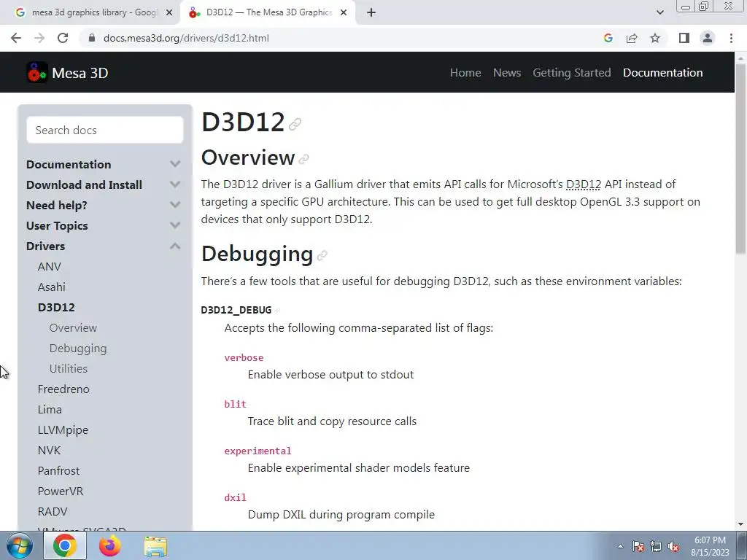Screen dimensions: 747x560
Task: Close the D3D12 Mesa tab
Action: 344,12
